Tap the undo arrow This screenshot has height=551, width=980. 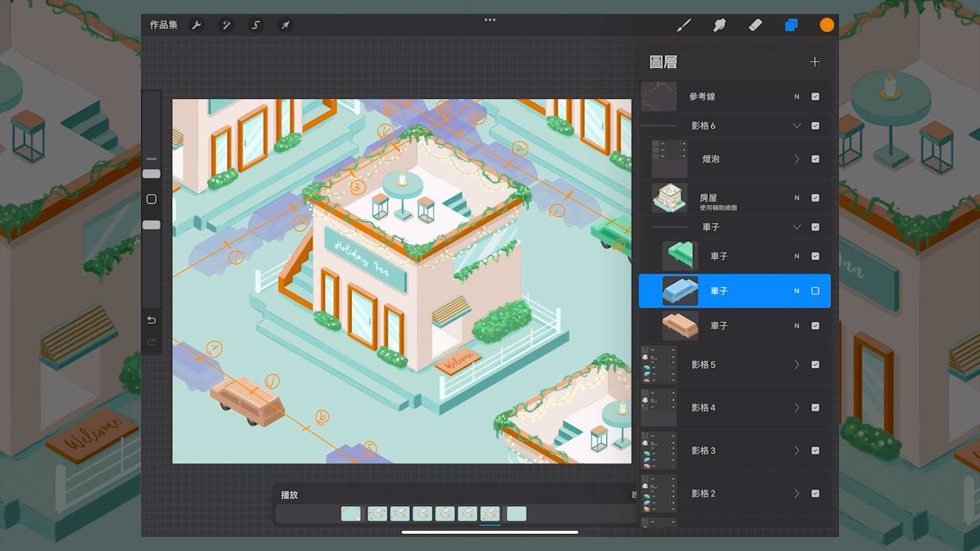151,320
